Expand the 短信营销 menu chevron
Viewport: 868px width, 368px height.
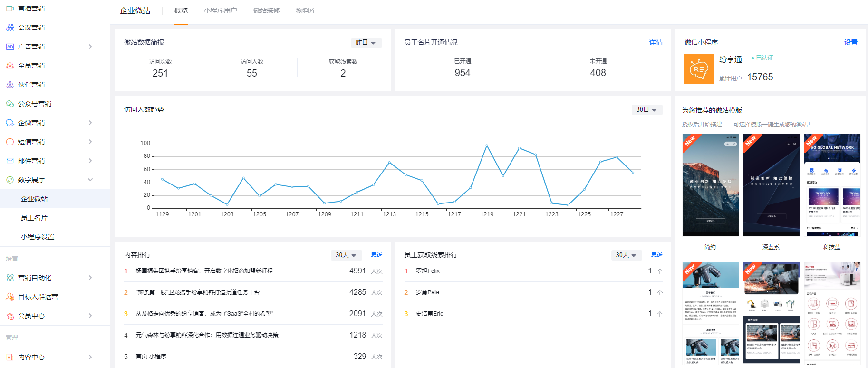(90, 142)
